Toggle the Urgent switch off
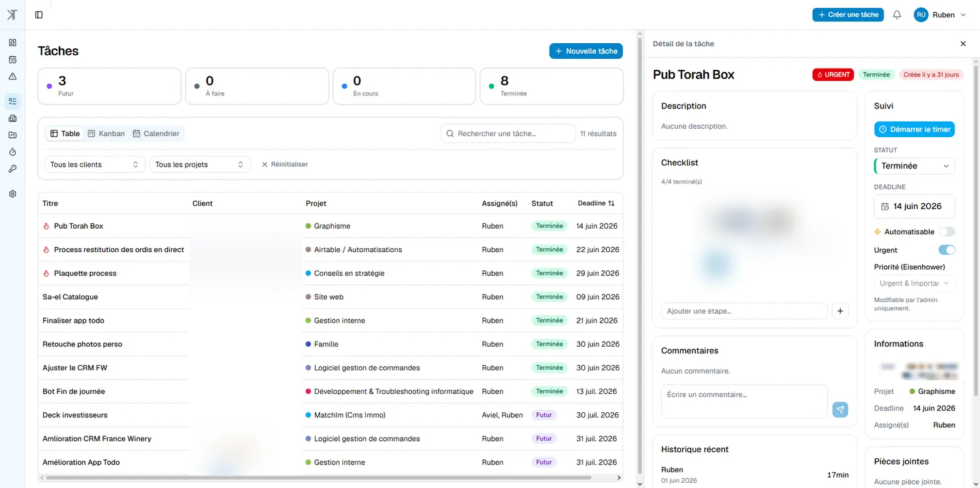 click(947, 250)
